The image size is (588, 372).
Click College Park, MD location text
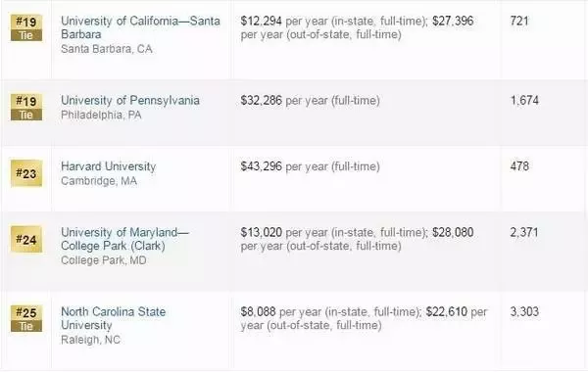104,260
